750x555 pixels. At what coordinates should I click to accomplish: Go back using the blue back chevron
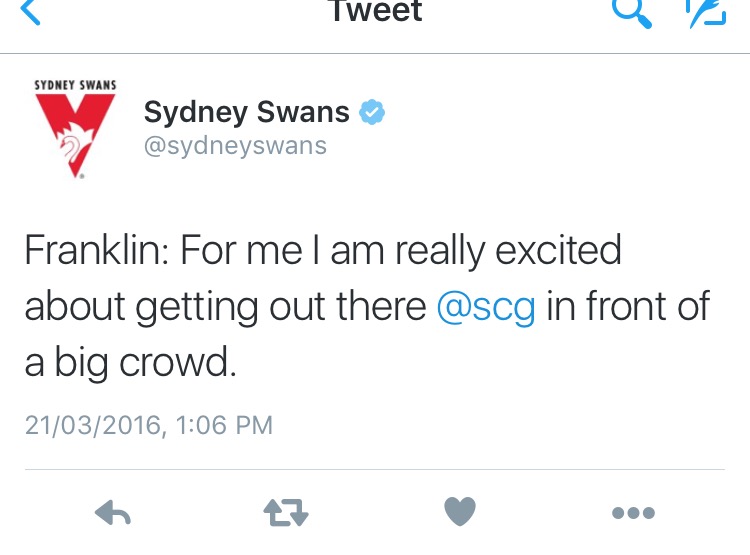click(x=30, y=11)
